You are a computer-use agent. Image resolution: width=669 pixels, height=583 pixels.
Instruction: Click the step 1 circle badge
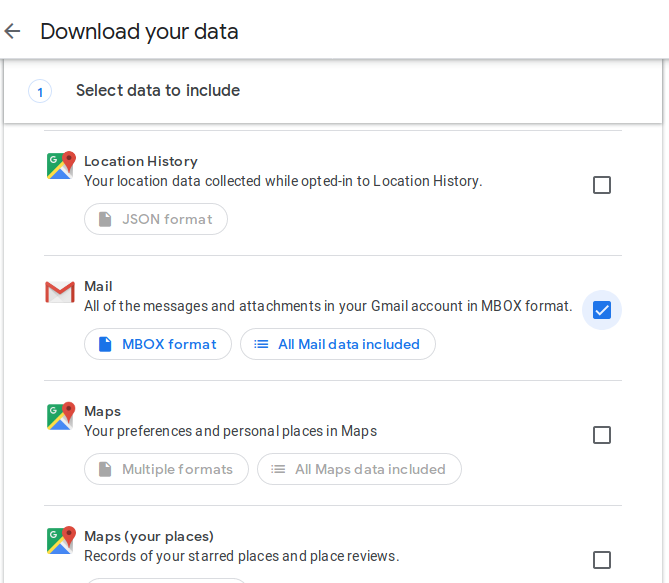pyautogui.click(x=40, y=91)
